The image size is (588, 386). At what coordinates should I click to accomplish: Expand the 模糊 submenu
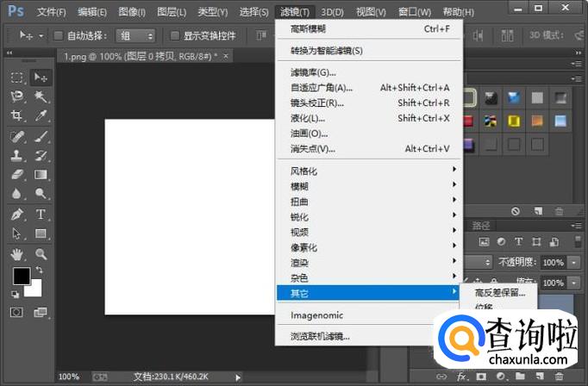[369, 186]
